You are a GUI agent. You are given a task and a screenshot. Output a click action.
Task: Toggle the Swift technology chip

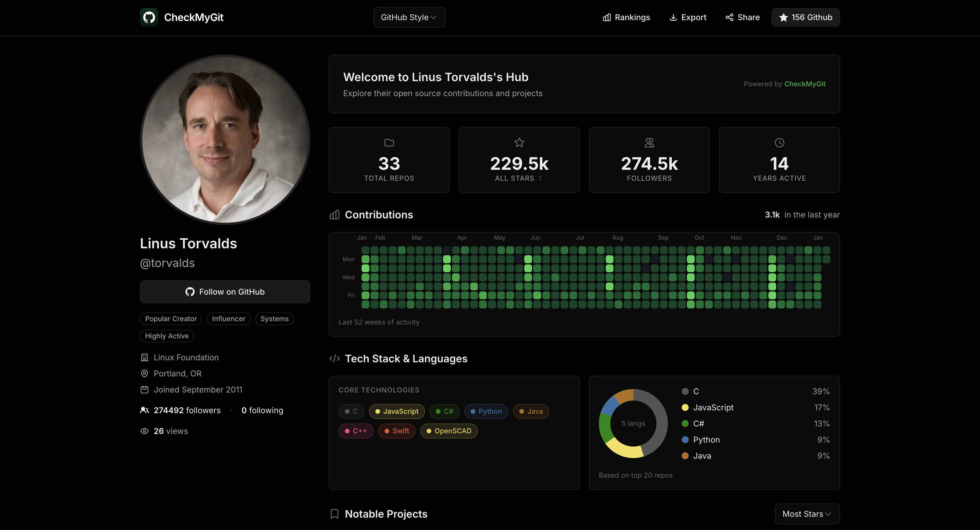click(397, 431)
